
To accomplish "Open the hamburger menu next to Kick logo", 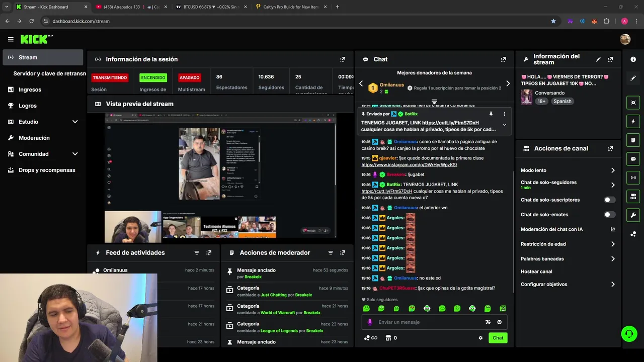I will click(x=11, y=39).
